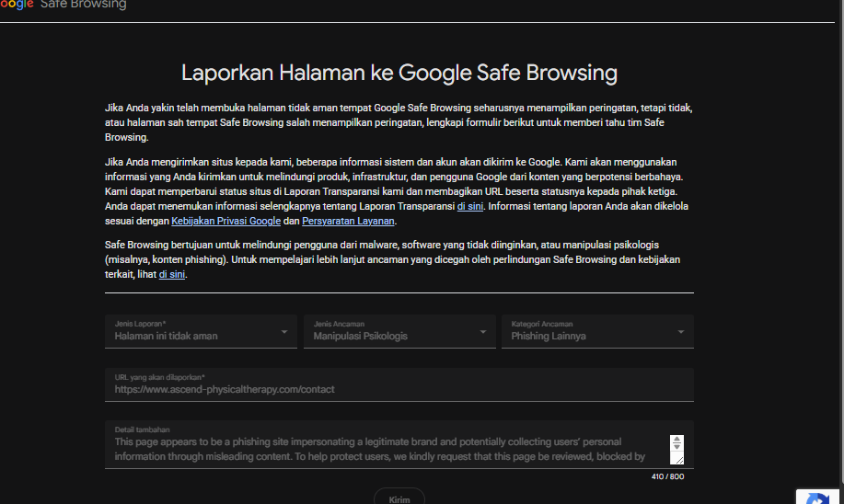Open the Kategori Ancaman dropdown
The height and width of the screenshot is (504, 844).
click(x=597, y=331)
